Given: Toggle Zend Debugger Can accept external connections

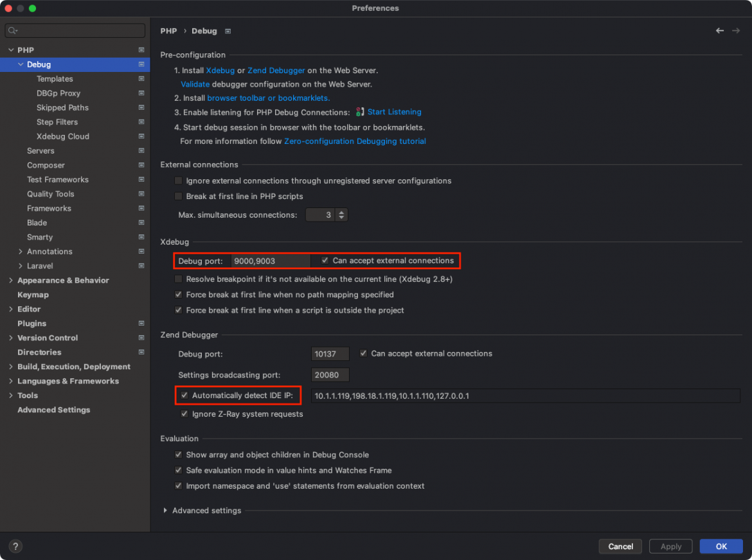Looking at the screenshot, I should [x=364, y=354].
